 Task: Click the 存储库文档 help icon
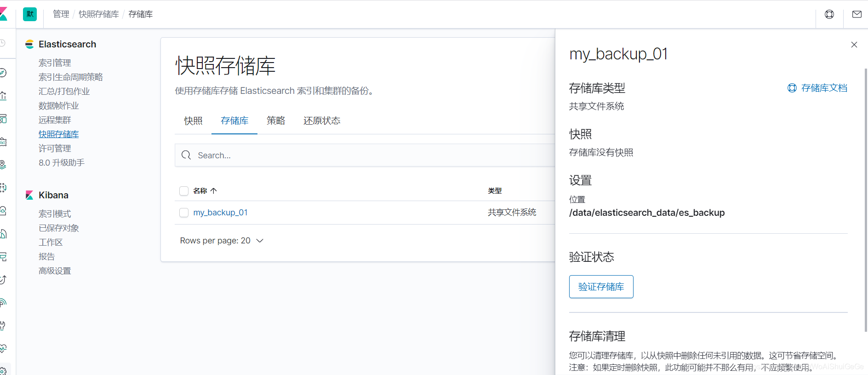tap(792, 88)
